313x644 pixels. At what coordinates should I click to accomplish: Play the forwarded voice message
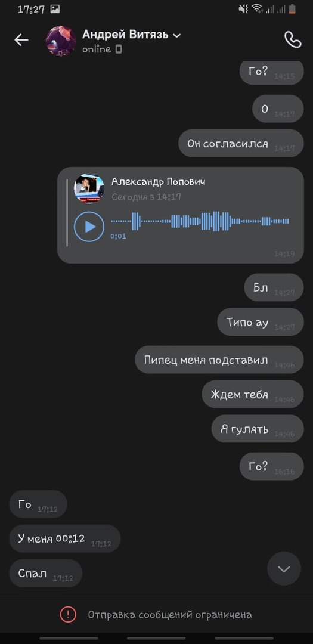tap(89, 227)
